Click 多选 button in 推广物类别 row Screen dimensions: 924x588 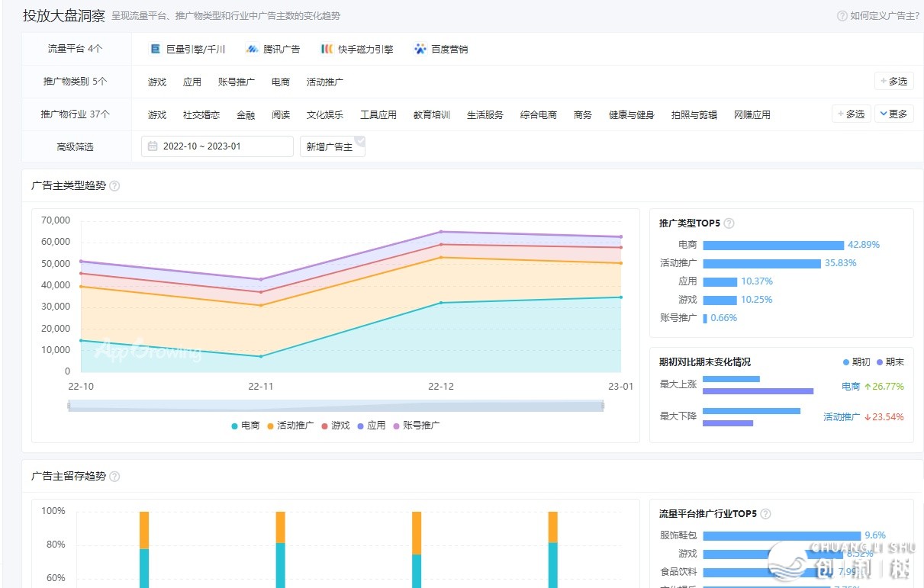pos(893,81)
